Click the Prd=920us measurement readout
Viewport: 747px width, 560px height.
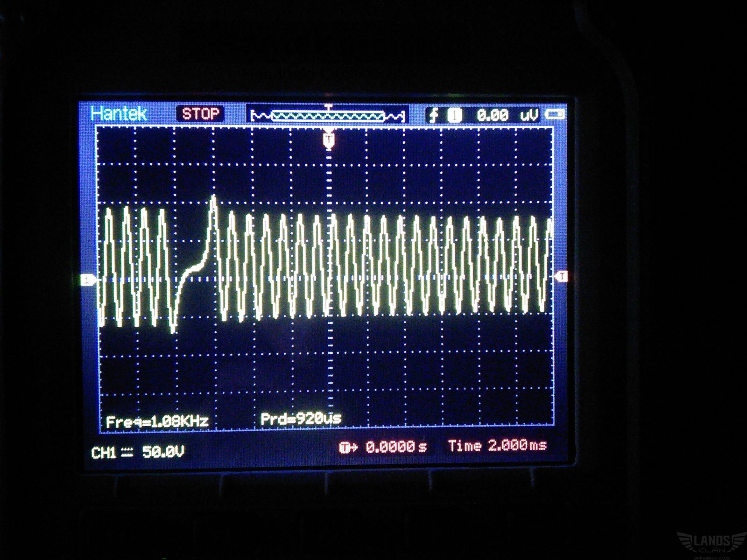[x=301, y=419]
